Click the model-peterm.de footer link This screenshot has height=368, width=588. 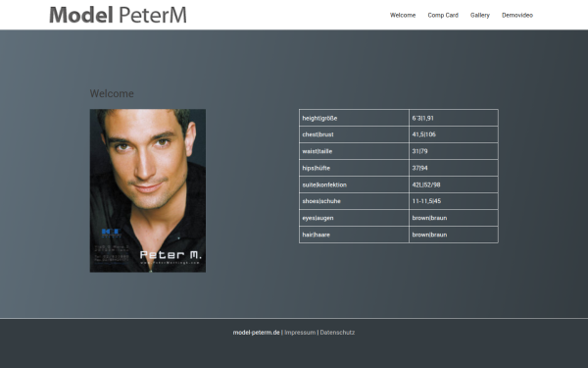pyautogui.click(x=256, y=333)
